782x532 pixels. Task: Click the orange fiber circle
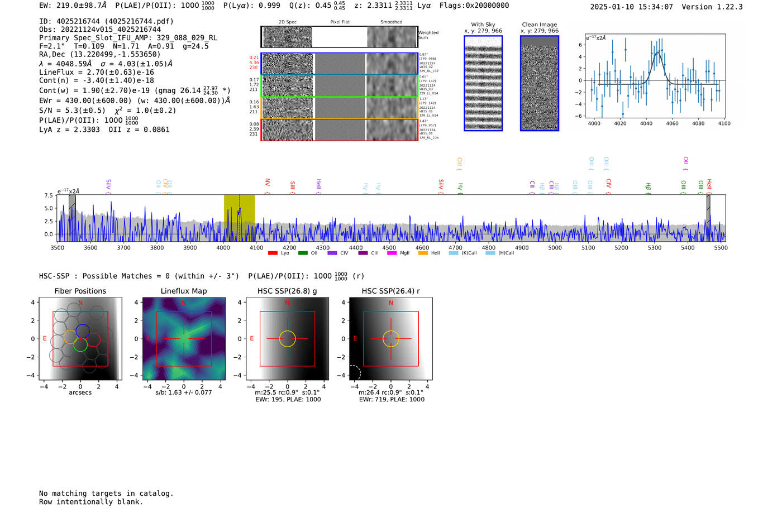pyautogui.click(x=70, y=337)
